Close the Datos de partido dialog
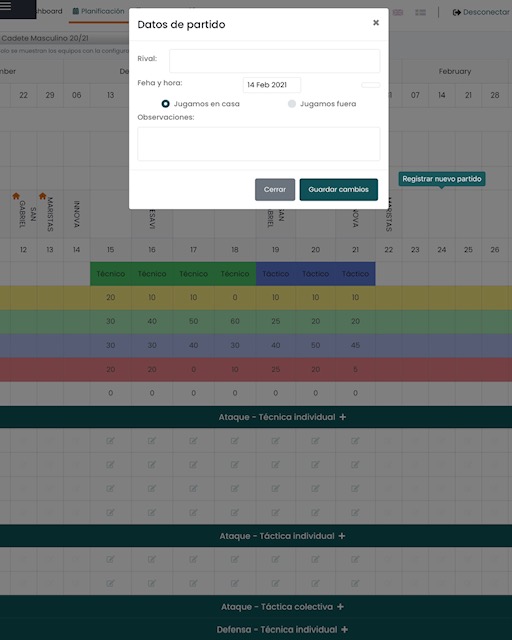The width and height of the screenshot is (512, 640). [x=376, y=22]
